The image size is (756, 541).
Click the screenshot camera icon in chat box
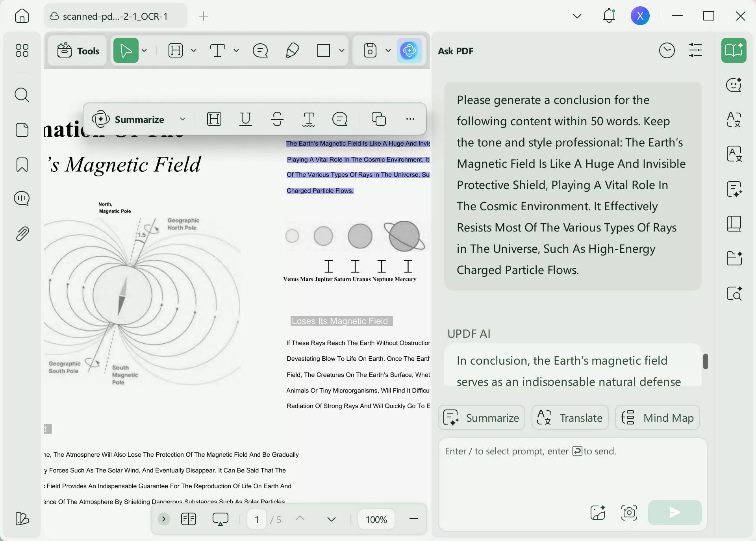pyautogui.click(x=629, y=513)
